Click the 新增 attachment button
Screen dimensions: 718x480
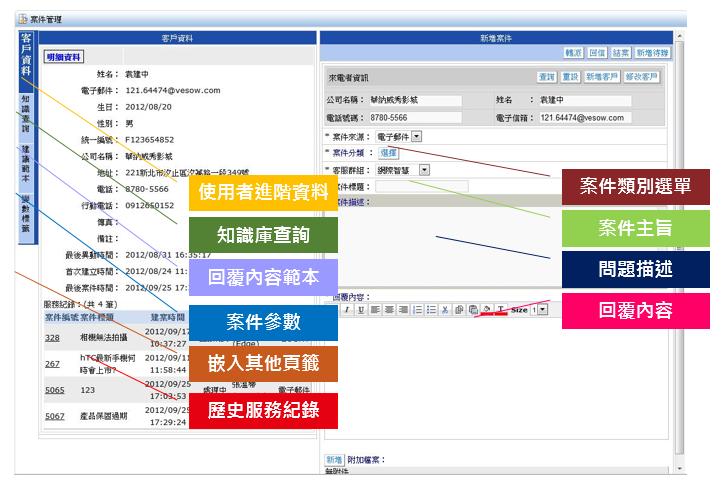334,459
